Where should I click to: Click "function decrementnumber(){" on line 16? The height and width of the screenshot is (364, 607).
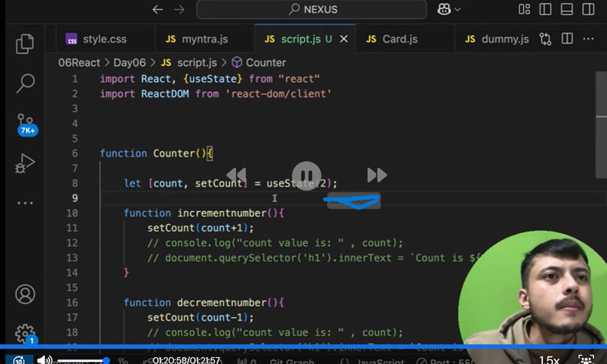pos(204,302)
